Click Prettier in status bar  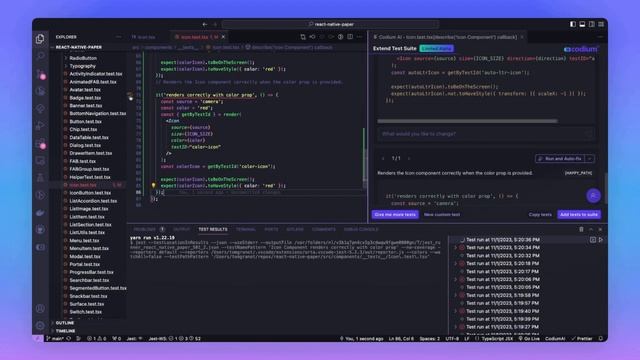pyautogui.click(x=582, y=338)
